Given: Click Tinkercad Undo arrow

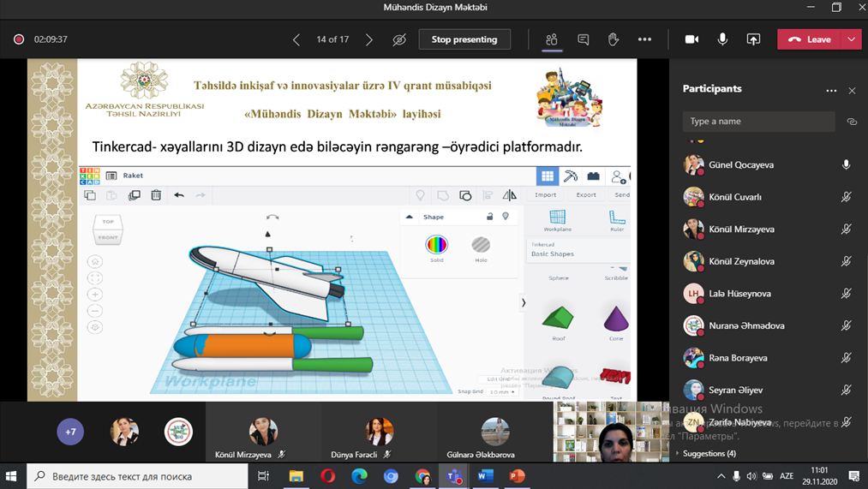Looking at the screenshot, I should (x=179, y=195).
